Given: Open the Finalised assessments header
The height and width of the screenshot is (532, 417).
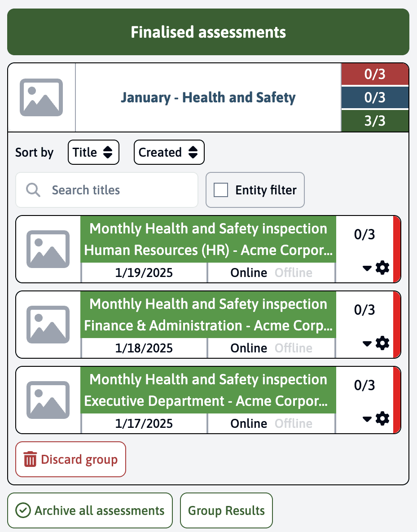Looking at the screenshot, I should [x=208, y=32].
